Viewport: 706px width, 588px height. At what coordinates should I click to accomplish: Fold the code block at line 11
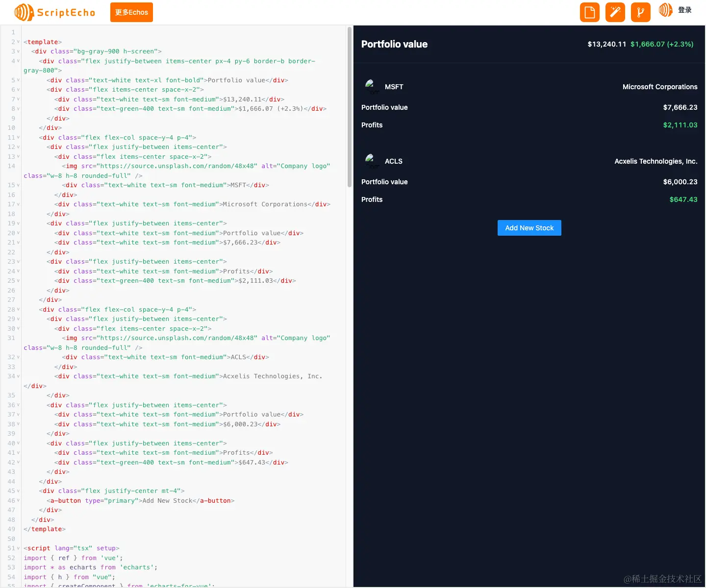(x=19, y=138)
